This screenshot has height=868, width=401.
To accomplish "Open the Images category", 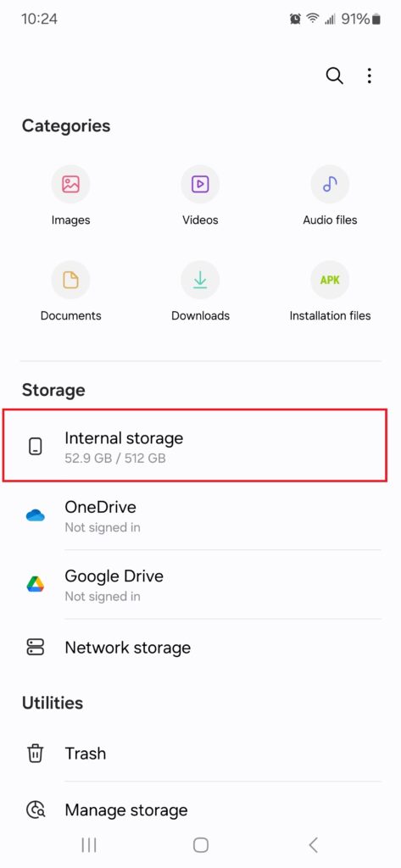I will pyautogui.click(x=70, y=196).
